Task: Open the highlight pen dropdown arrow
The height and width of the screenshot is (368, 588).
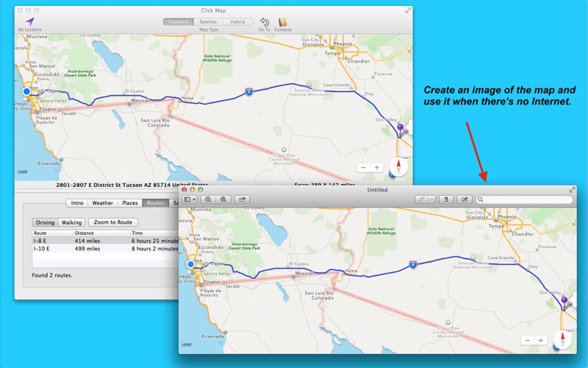Action: [x=431, y=199]
